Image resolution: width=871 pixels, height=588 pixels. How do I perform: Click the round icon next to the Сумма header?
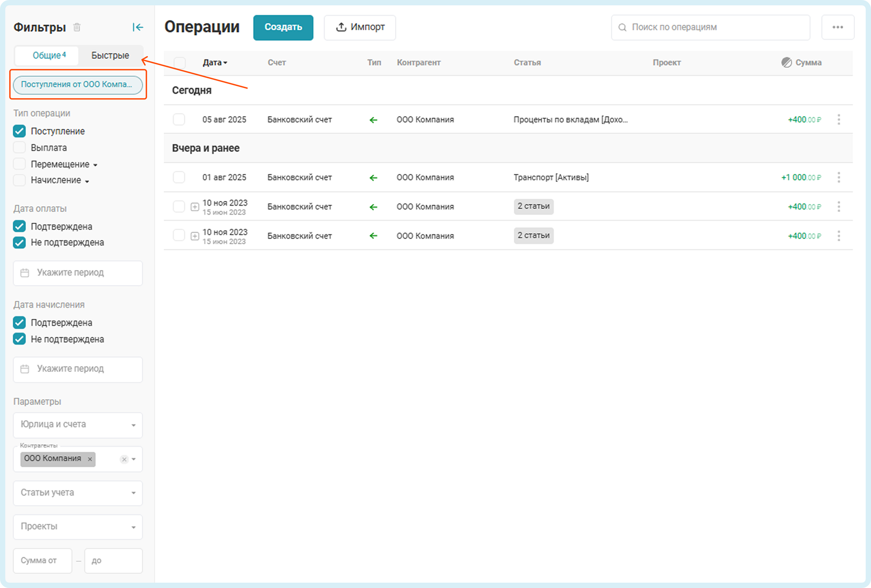click(x=786, y=63)
